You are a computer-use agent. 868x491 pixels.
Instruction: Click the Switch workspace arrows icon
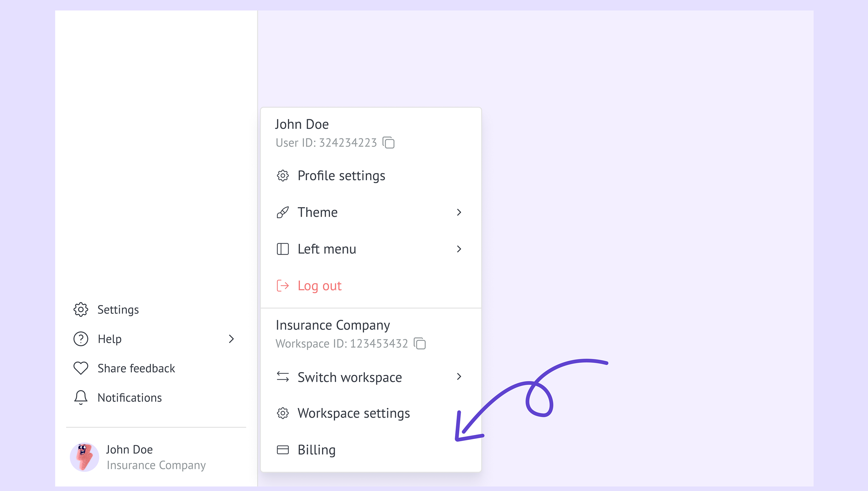(282, 377)
